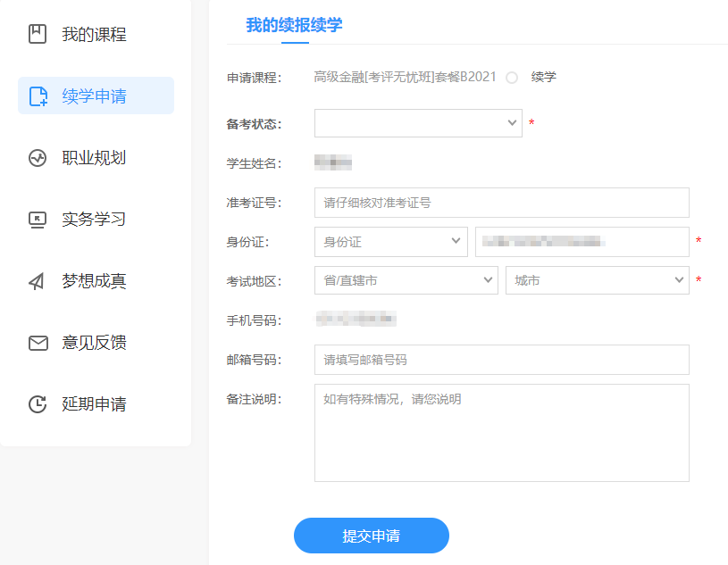Open 延期申请 via its clock icon
The height and width of the screenshot is (565, 728).
click(x=37, y=403)
